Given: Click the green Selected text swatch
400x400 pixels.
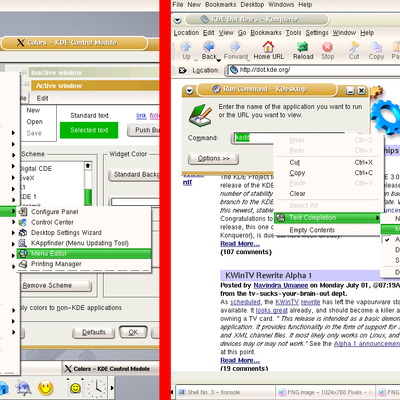Looking at the screenshot, I should [89, 130].
